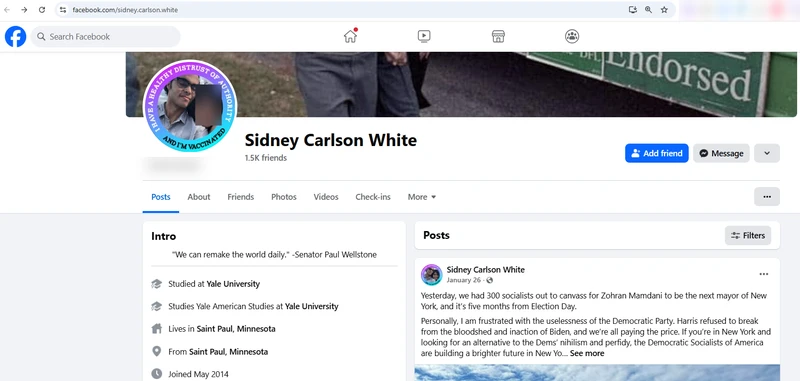Switch to the Videos tab
The image size is (800, 381).
[326, 197]
